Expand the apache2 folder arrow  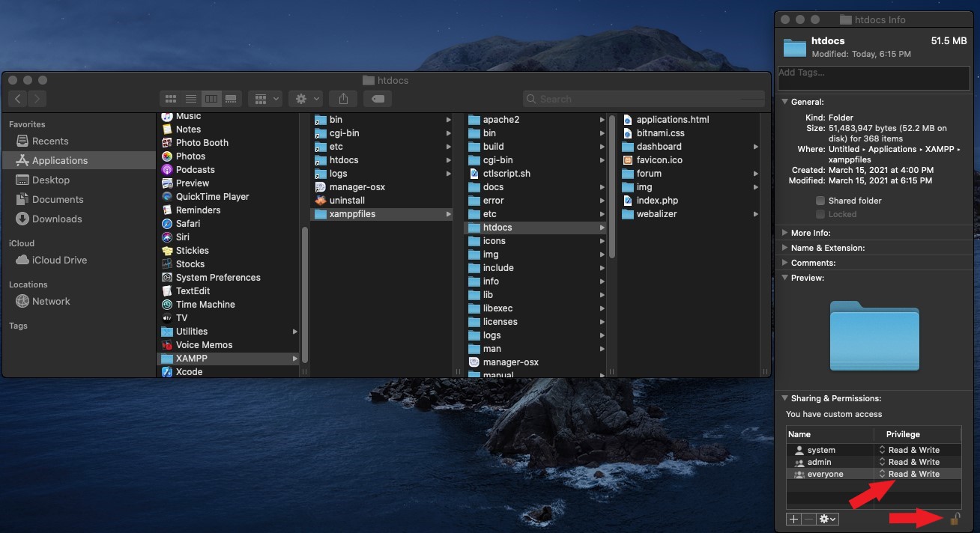602,119
